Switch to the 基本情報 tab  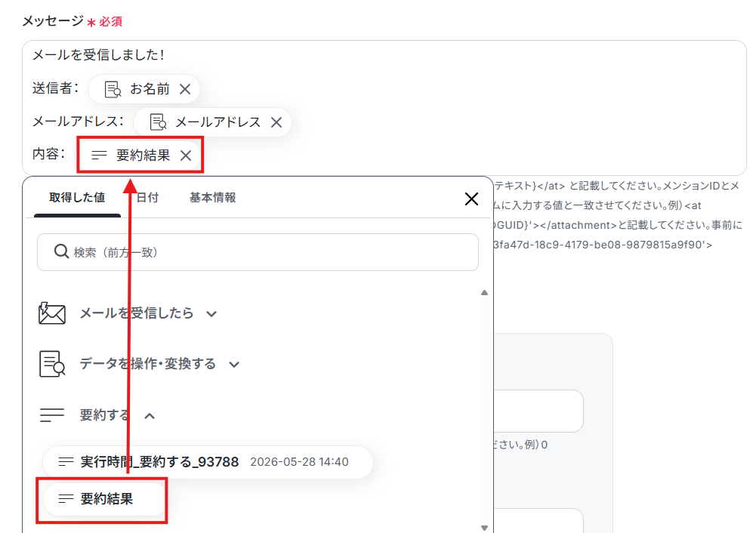coord(212,198)
